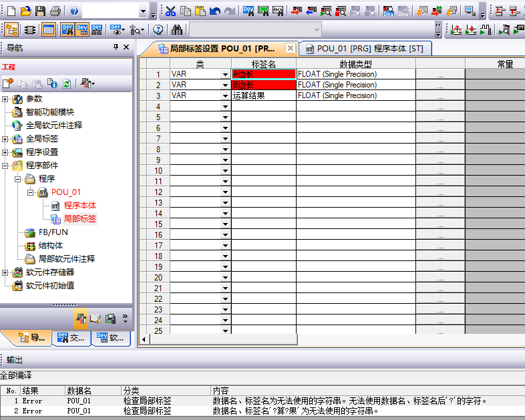
Task: Click the Print icon in the toolbar
Action: coord(55,11)
